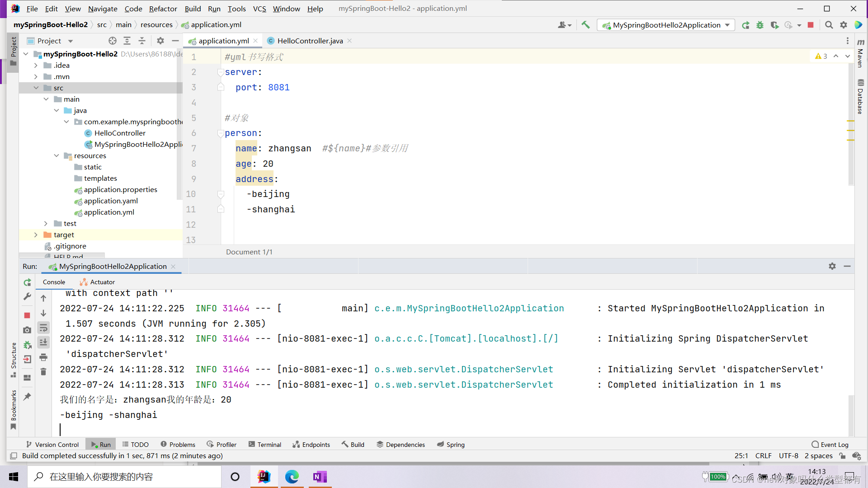The height and width of the screenshot is (488, 868).
Task: Expand the .mvn folder
Action: point(36,76)
